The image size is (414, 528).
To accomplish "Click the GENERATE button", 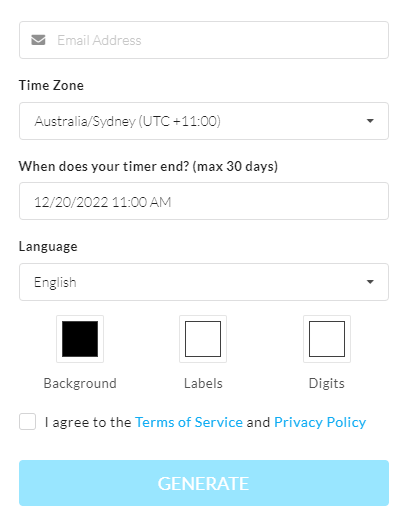I will click(x=204, y=483).
